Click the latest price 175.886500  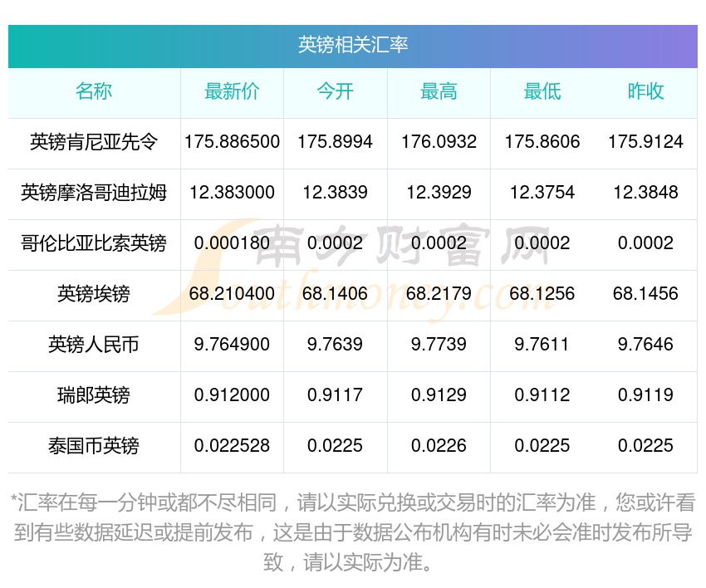point(232,142)
